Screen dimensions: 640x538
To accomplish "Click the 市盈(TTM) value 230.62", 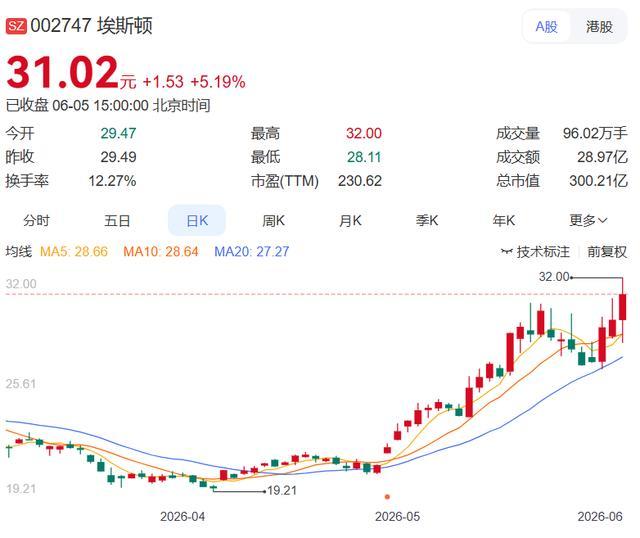I will [x=360, y=180].
